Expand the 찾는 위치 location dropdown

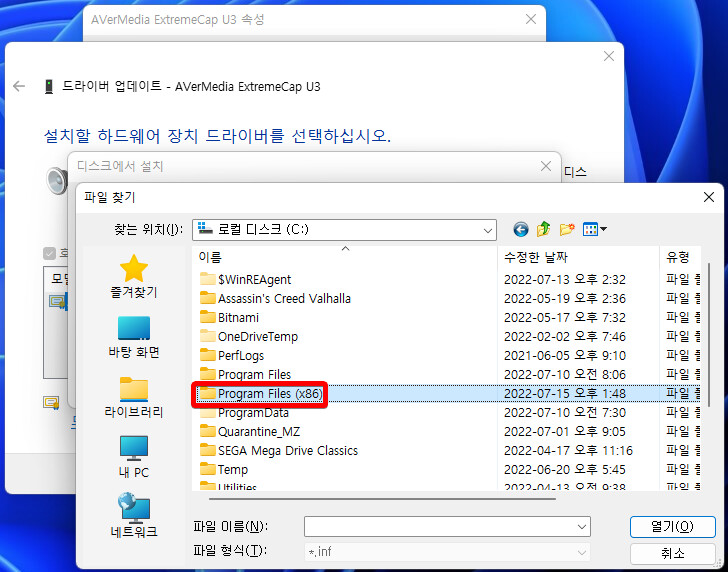(487, 229)
